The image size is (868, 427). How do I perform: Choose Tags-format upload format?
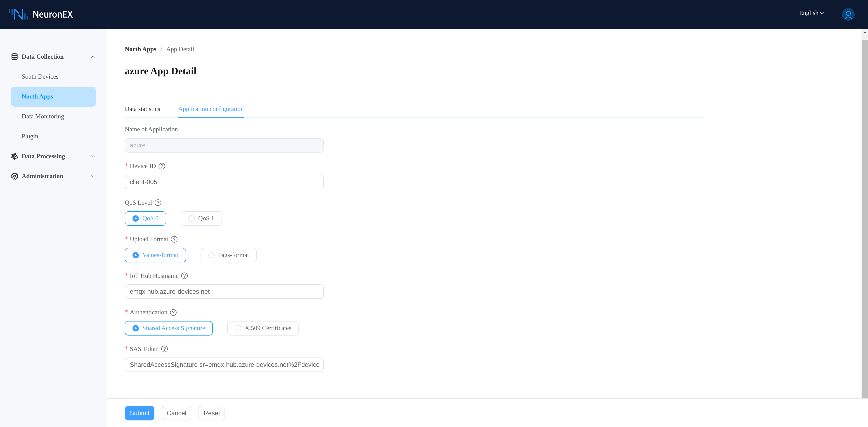coord(228,255)
